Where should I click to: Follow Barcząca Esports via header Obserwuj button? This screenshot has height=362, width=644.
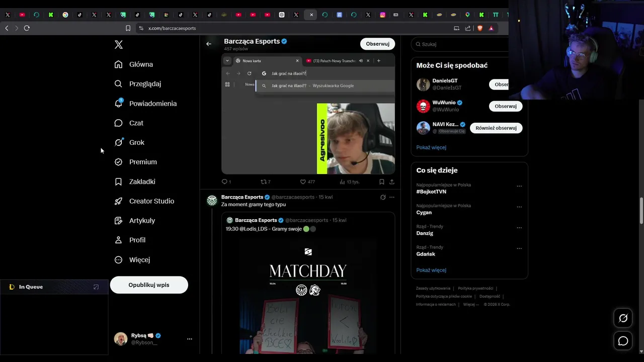377,44
